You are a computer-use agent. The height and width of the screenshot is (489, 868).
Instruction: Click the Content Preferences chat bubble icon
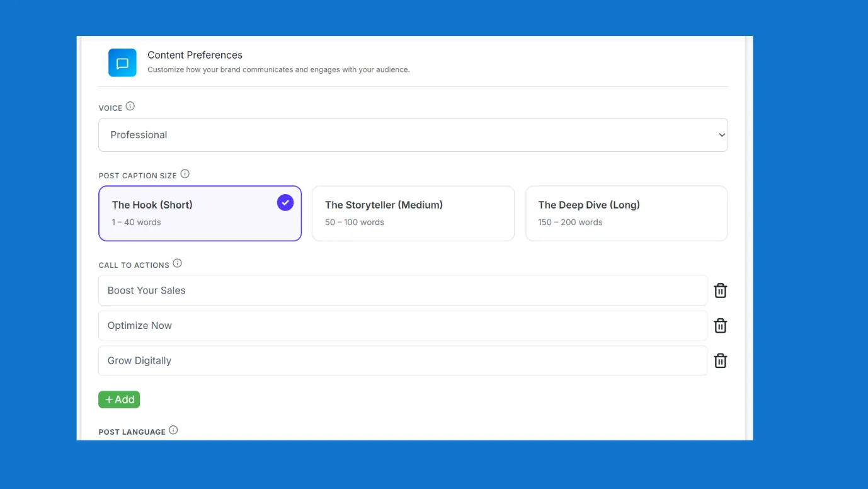coord(122,63)
